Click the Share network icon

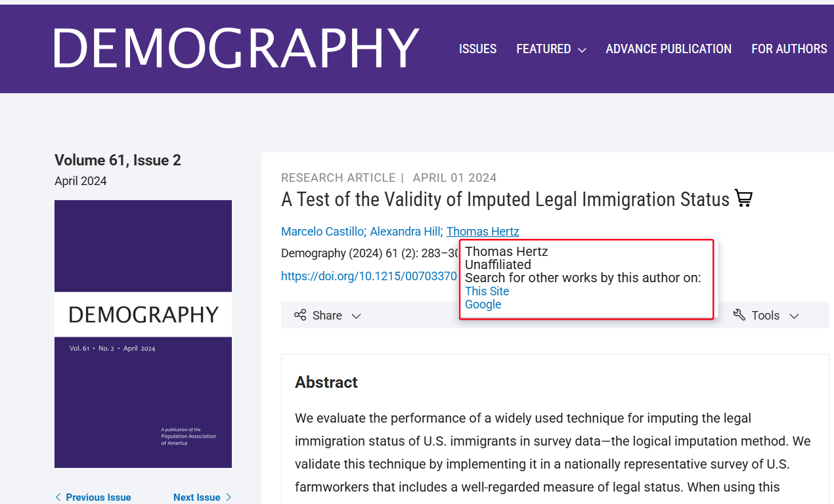[x=300, y=315]
